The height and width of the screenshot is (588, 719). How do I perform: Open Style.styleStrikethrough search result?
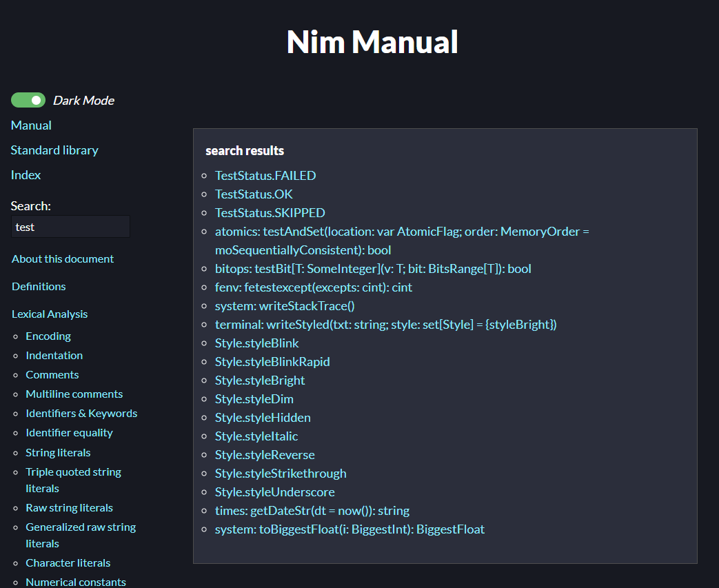(281, 474)
